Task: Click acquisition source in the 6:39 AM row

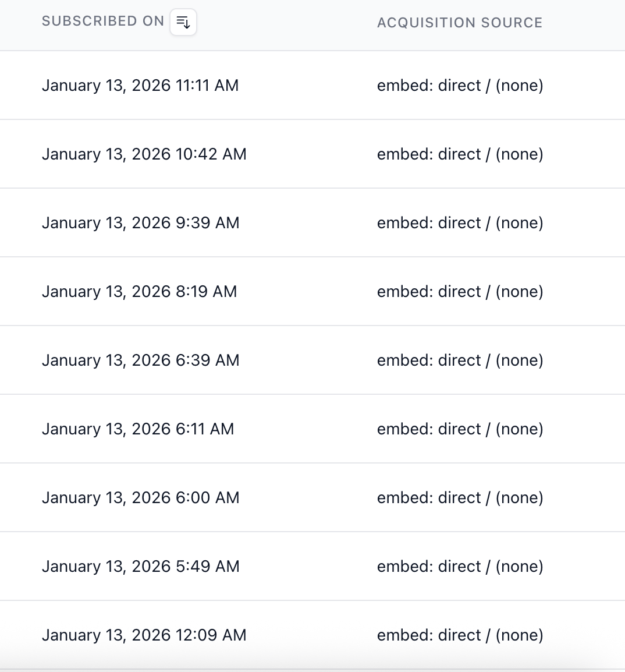Action: click(x=460, y=360)
